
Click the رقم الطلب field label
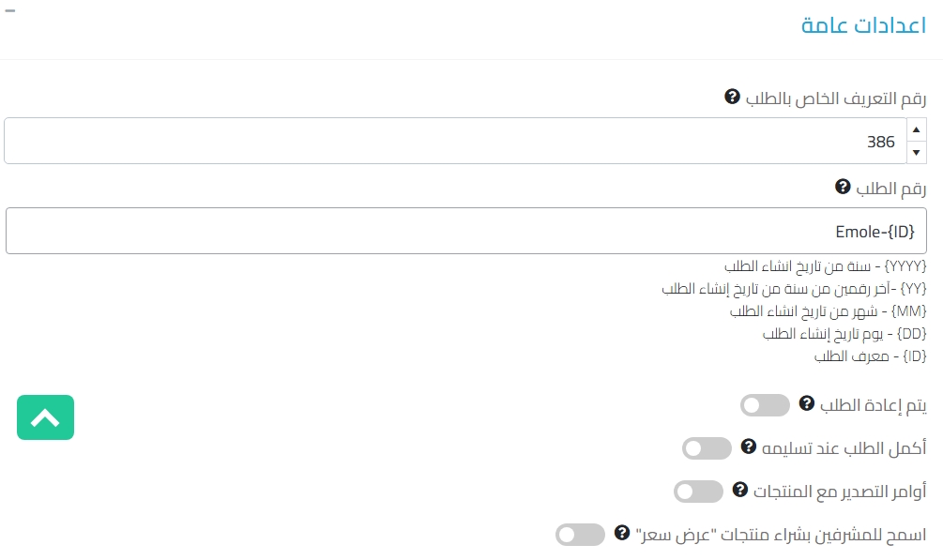pyautogui.click(x=890, y=189)
